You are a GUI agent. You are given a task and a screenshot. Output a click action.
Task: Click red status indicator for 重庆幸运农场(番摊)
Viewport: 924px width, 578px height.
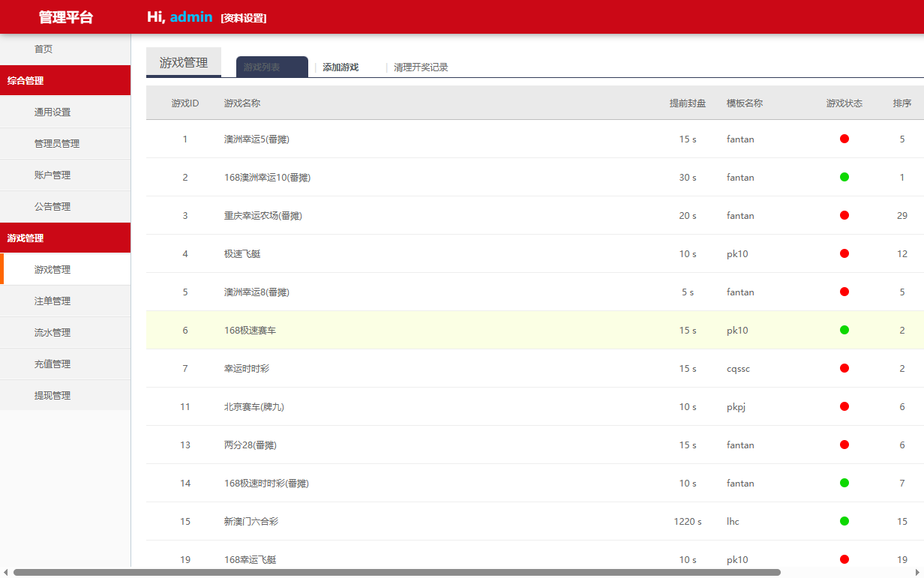pyautogui.click(x=844, y=215)
